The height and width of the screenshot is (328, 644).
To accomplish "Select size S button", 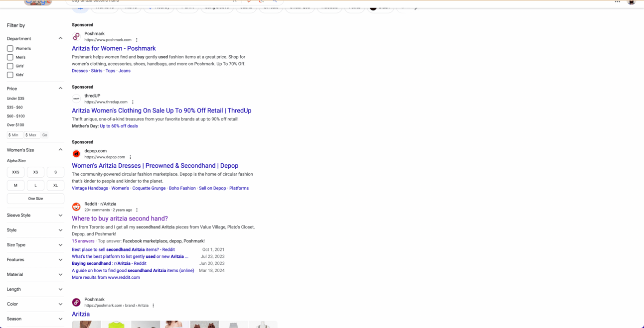I will click(x=55, y=172).
